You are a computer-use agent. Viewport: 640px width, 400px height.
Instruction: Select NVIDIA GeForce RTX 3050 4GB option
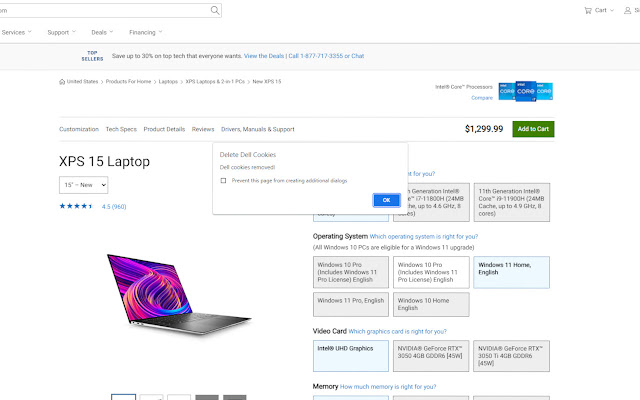click(x=431, y=356)
